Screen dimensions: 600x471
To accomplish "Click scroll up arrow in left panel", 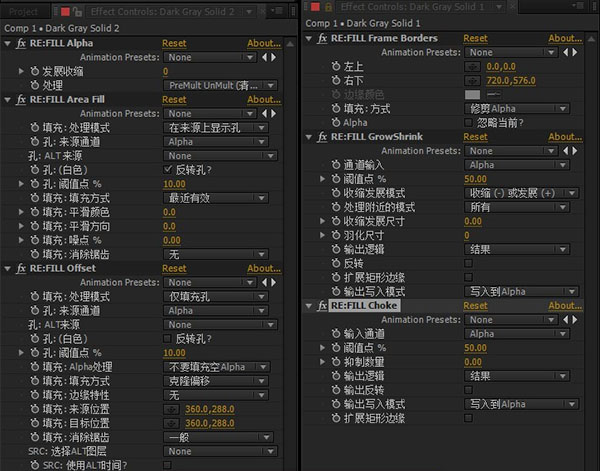I will point(290,44).
